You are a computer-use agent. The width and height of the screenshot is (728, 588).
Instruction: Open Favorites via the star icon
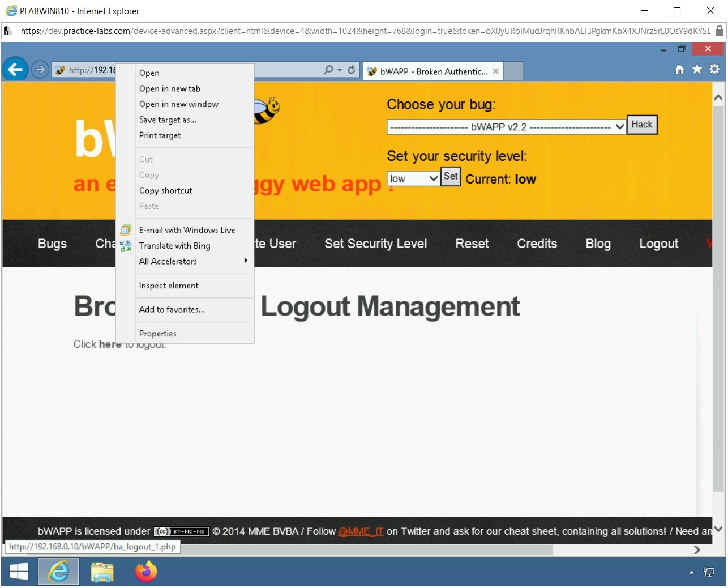click(696, 69)
